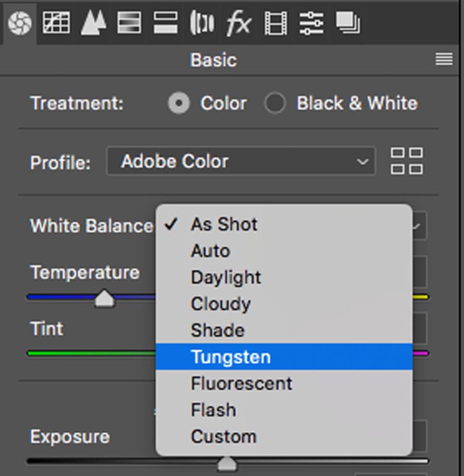Open the Snapshots tab
This screenshot has width=464, height=476.
coord(348,24)
